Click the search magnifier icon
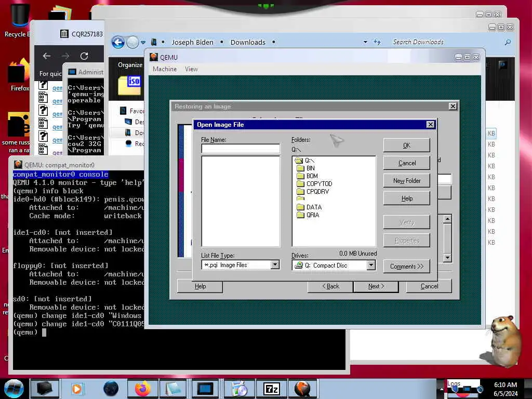This screenshot has width=532, height=399. point(508,42)
